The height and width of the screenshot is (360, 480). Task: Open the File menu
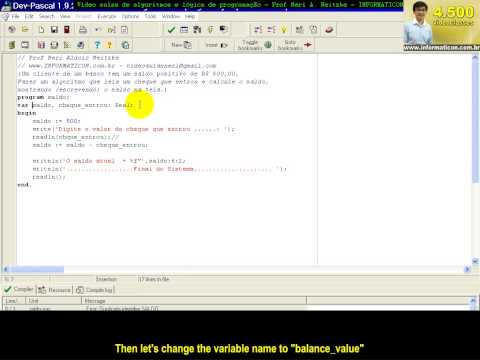point(15,16)
